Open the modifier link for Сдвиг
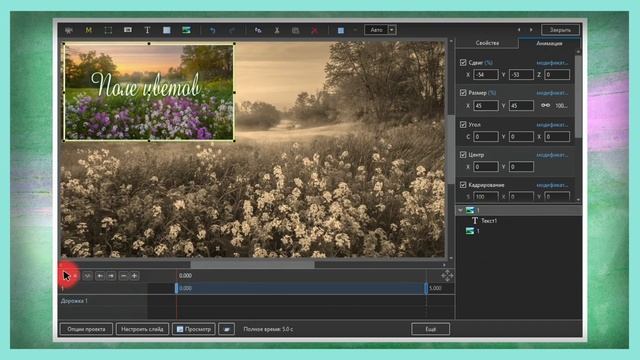 tap(552, 63)
